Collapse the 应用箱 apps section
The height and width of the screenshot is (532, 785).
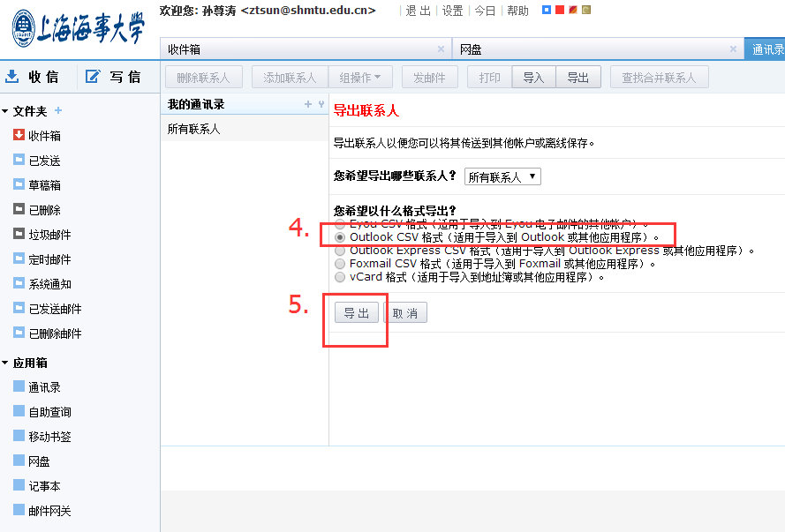click(x=5, y=363)
